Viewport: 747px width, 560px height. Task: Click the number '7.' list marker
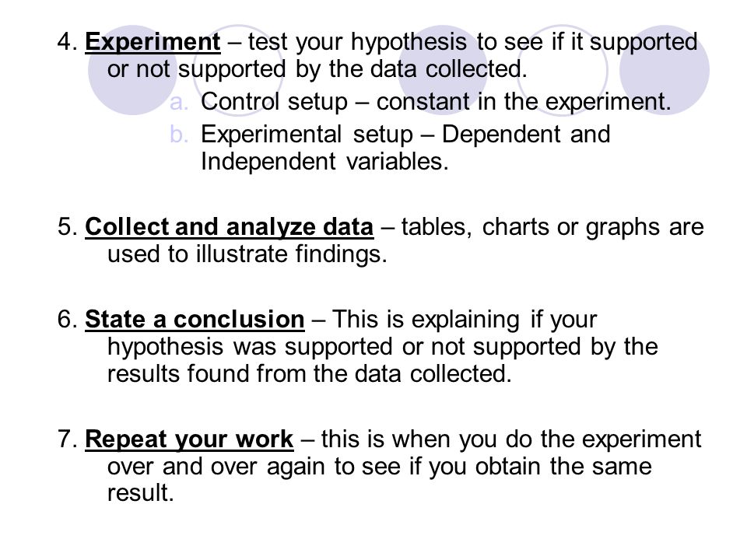(67, 439)
